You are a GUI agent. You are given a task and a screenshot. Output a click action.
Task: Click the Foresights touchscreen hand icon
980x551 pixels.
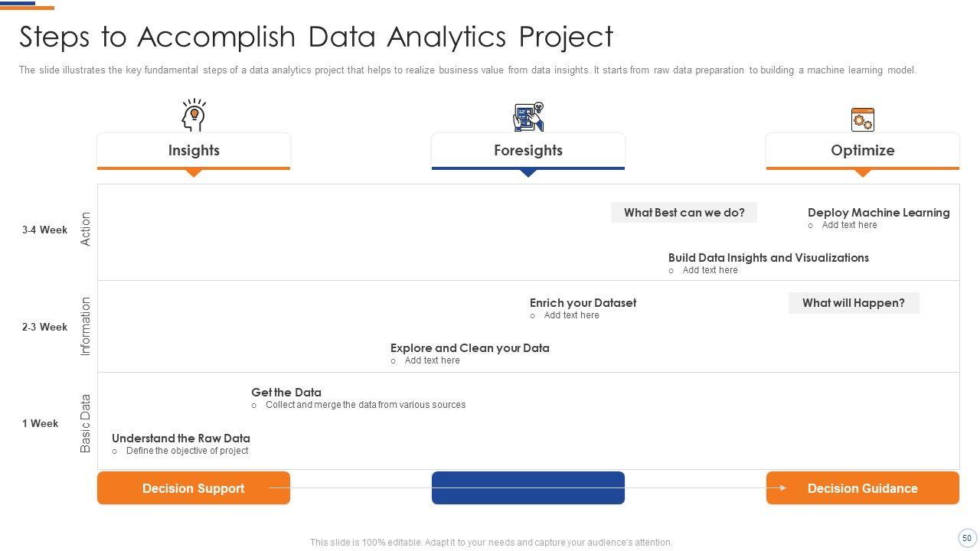tap(528, 117)
